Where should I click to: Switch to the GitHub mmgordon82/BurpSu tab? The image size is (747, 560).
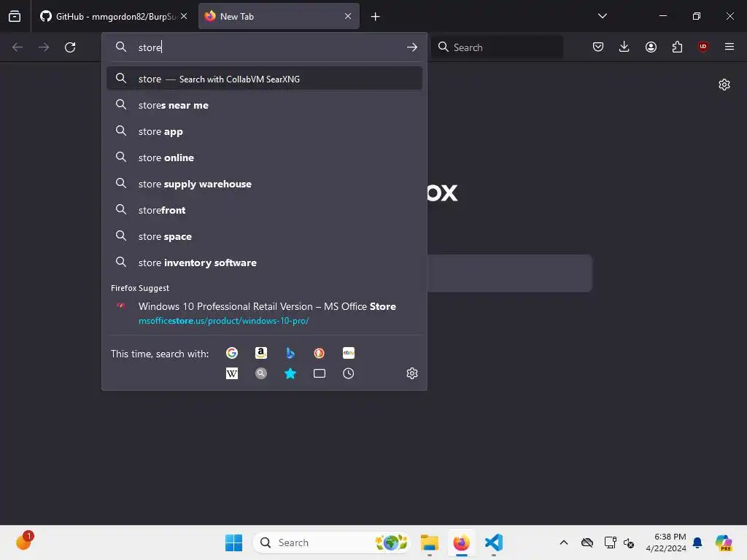click(115, 16)
